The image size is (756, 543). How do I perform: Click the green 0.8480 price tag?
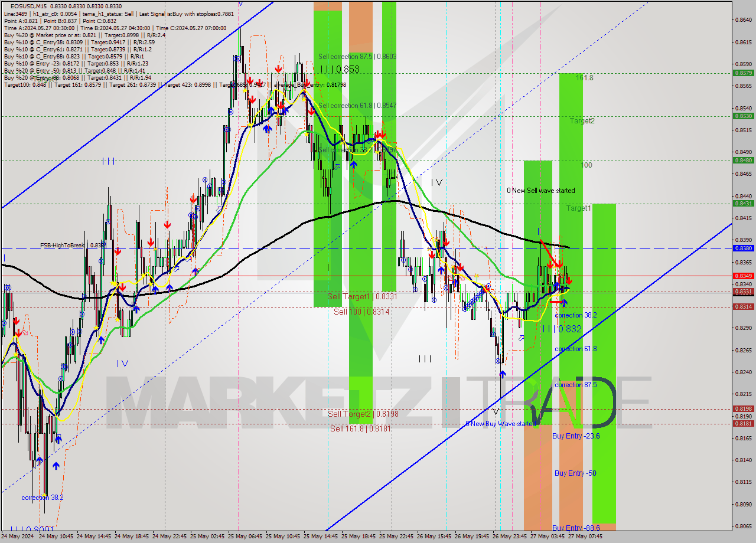(743, 160)
